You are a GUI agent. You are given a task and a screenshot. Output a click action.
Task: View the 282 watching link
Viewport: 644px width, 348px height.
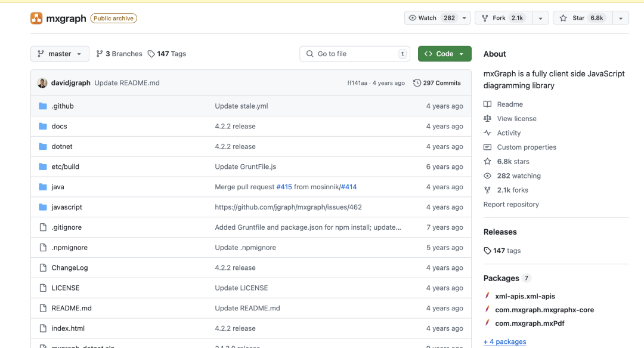click(x=513, y=175)
